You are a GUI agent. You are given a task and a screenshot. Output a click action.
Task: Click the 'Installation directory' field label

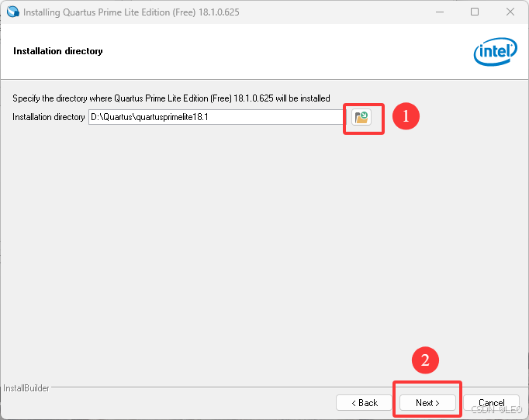[49, 117]
